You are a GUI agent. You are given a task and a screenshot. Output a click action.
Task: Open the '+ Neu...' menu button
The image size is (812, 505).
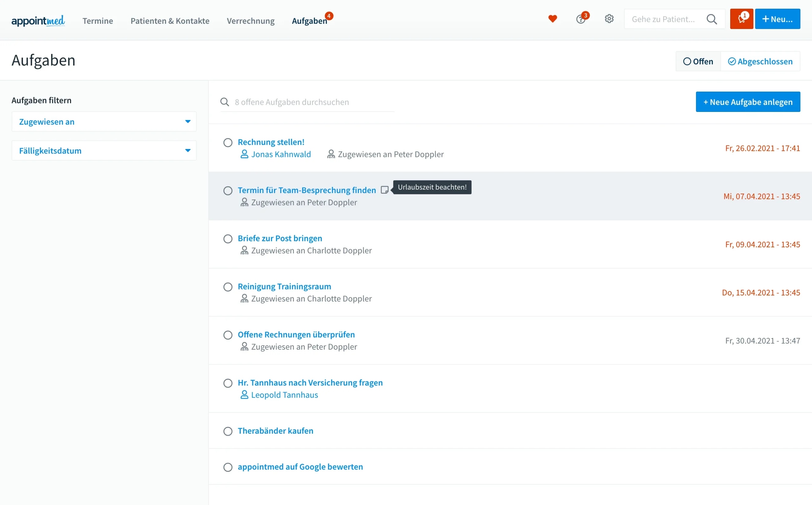pyautogui.click(x=777, y=19)
